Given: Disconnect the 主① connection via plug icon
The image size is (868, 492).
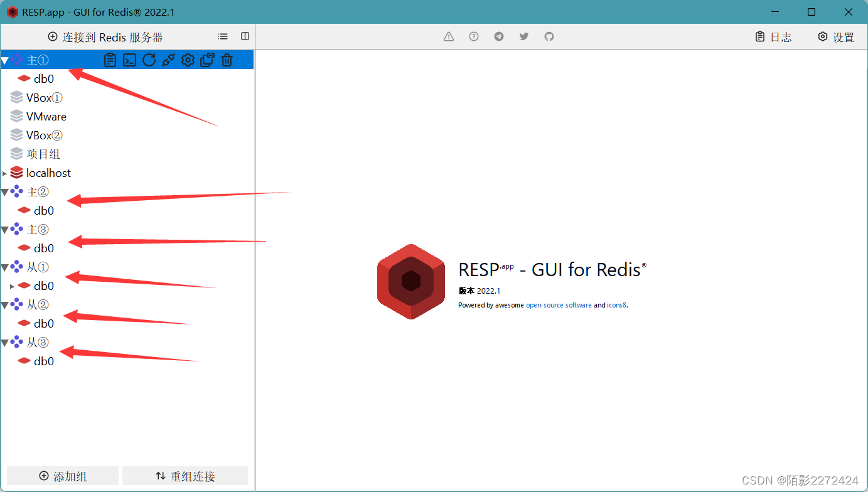Looking at the screenshot, I should 168,60.
